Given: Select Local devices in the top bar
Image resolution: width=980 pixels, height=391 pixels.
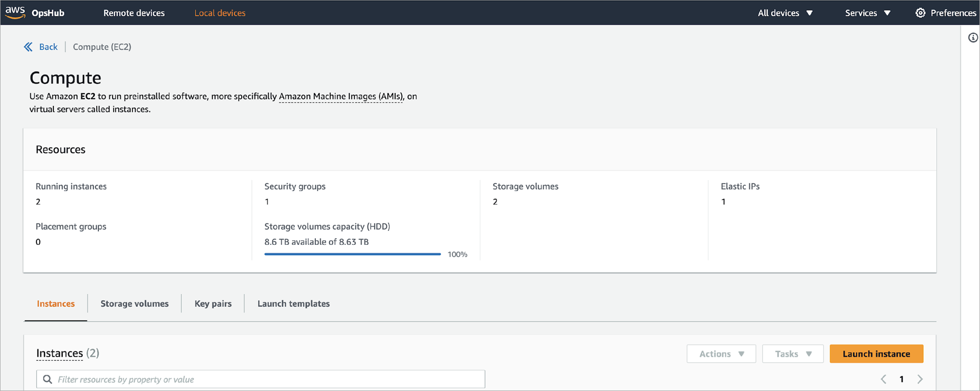Looking at the screenshot, I should 220,13.
